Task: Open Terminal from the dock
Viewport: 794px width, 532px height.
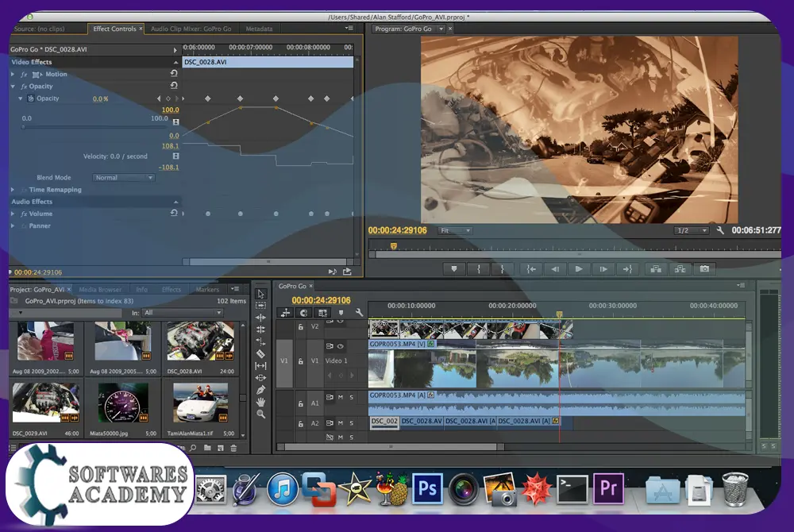Action: click(x=572, y=489)
